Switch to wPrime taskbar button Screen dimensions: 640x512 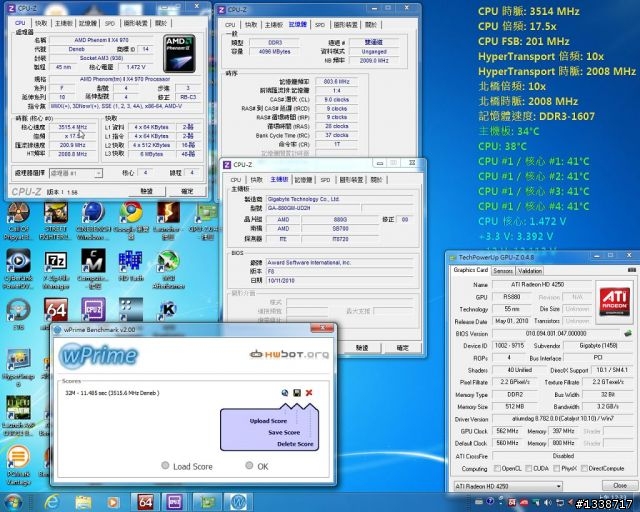click(x=238, y=502)
